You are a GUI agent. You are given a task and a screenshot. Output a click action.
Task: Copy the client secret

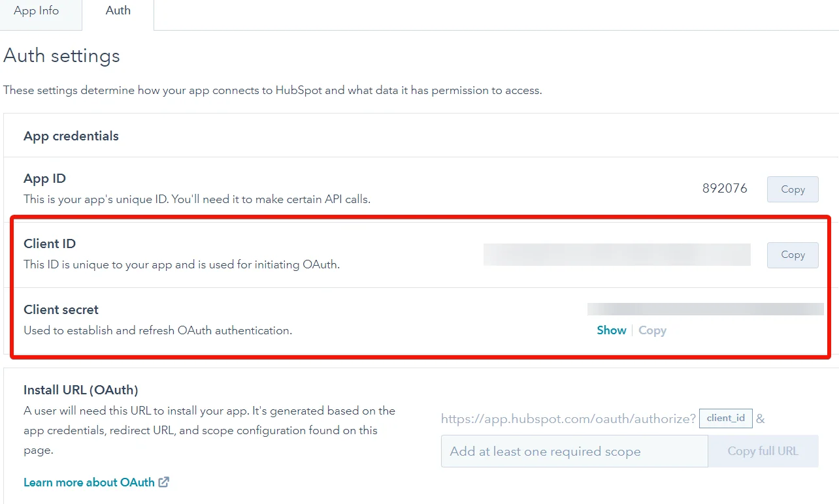coord(652,330)
